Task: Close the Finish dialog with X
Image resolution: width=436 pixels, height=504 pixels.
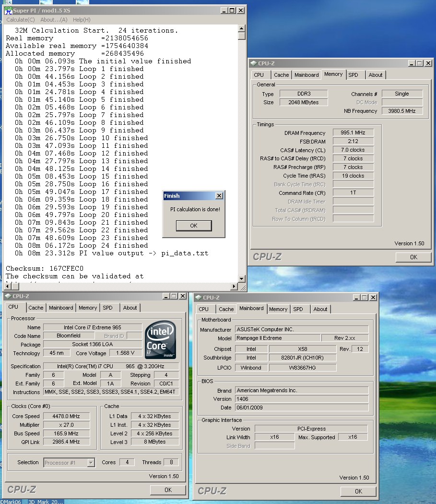Action: click(x=219, y=195)
